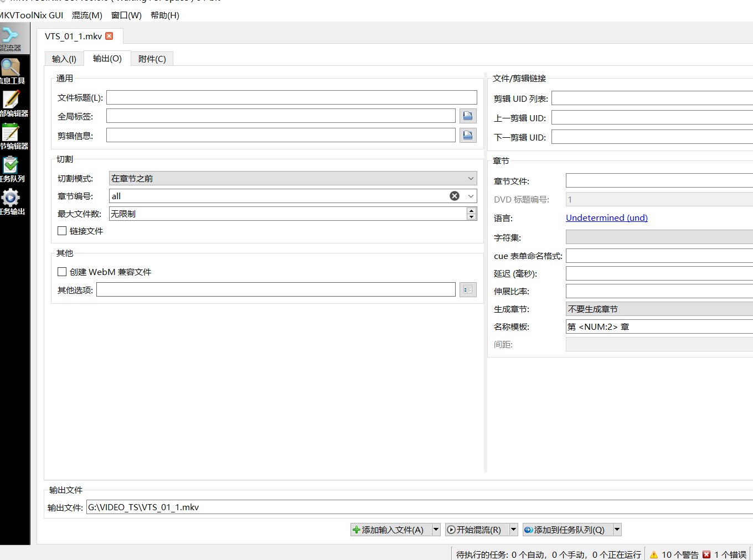Open the Multiplexer tool in sidebar
753x560 pixels.
pyautogui.click(x=14, y=38)
